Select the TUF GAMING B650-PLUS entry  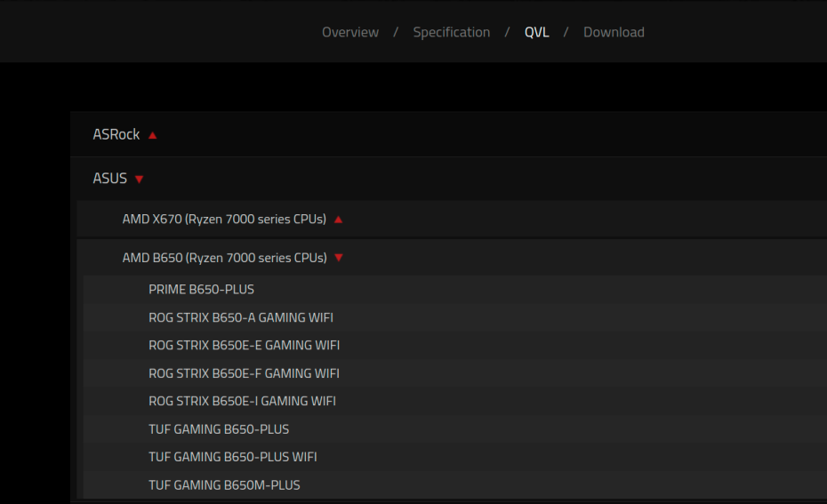pyautogui.click(x=219, y=429)
